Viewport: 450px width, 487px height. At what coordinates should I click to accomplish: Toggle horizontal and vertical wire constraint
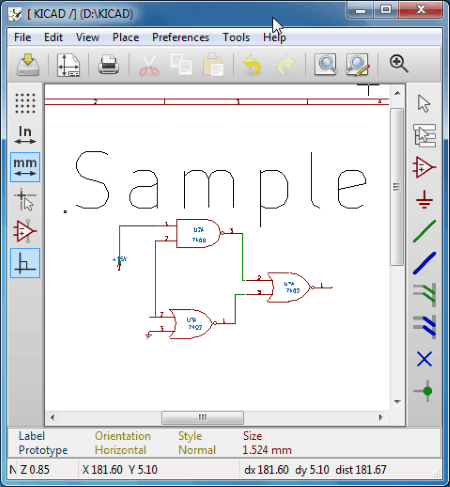(x=25, y=263)
